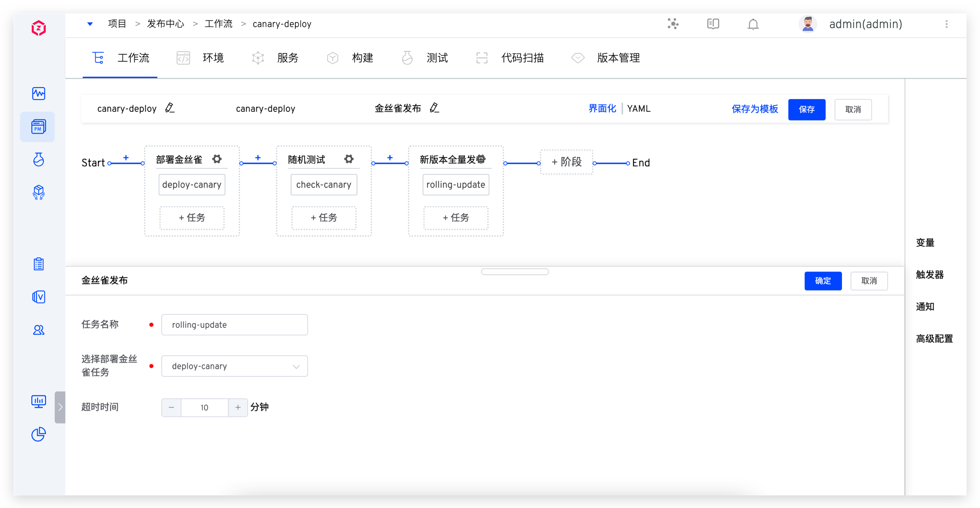Open the deploy-canary task dropdown
The width and height of the screenshot is (980, 508).
[234, 366]
